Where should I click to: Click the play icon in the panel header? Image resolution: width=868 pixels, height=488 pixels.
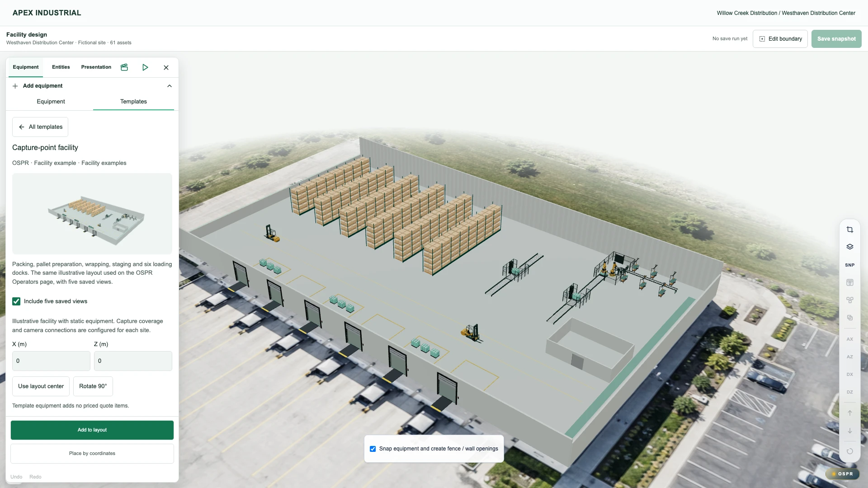[x=145, y=67]
